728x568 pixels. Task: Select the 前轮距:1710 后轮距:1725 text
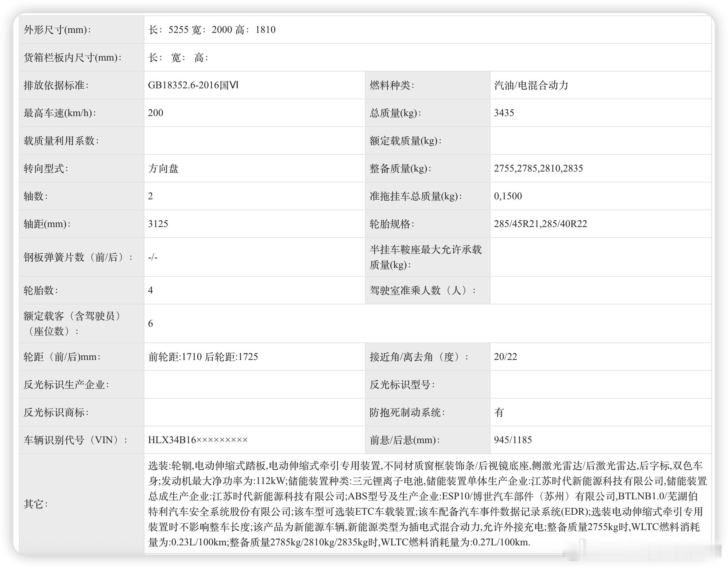coord(203,357)
